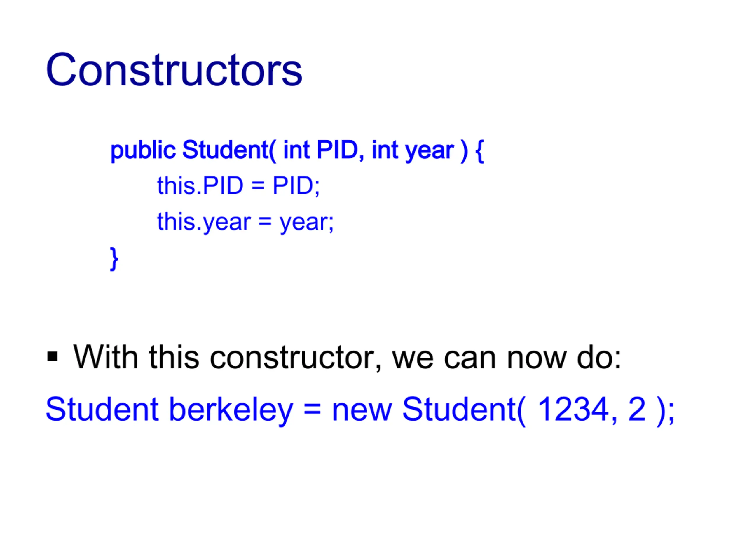Click the closing curly brace
The width and height of the screenshot is (747, 560).
[x=114, y=259]
